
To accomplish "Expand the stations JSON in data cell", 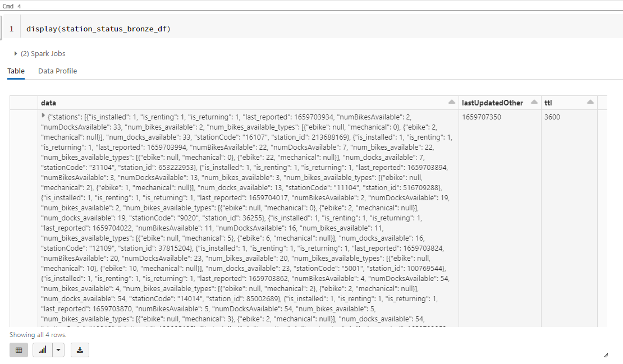I will 44,116.
